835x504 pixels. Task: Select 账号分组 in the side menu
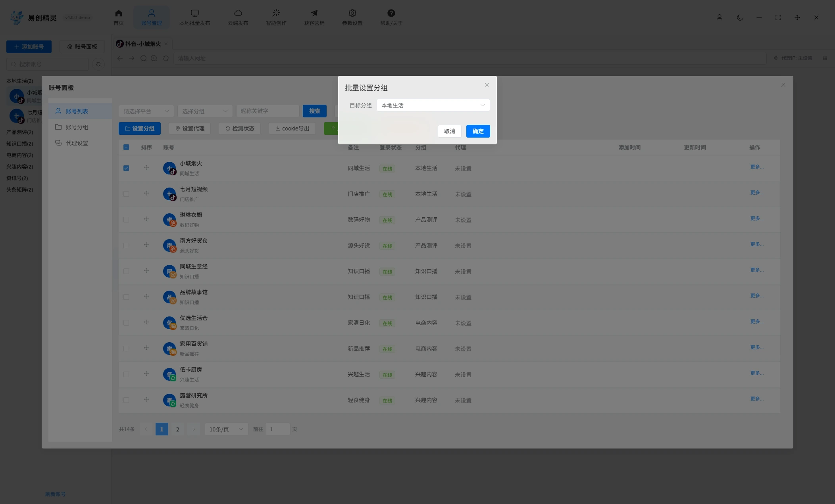point(77,127)
